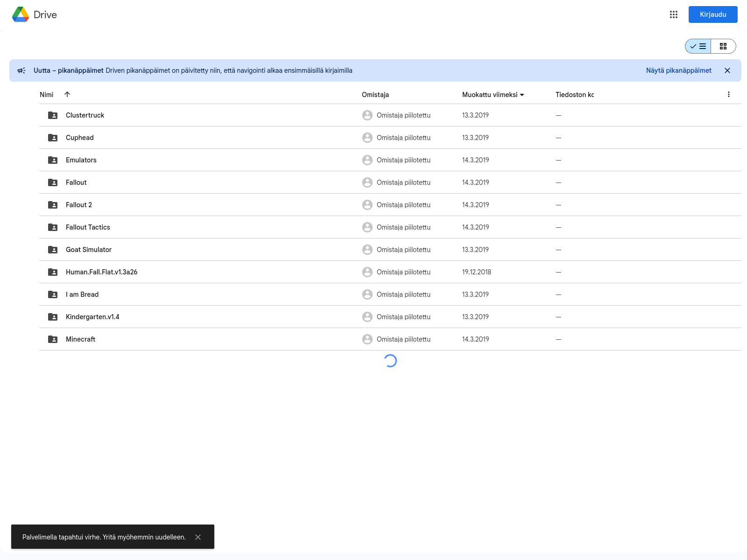Click owner avatar in Cuphead row
The image size is (747, 560).
click(367, 138)
